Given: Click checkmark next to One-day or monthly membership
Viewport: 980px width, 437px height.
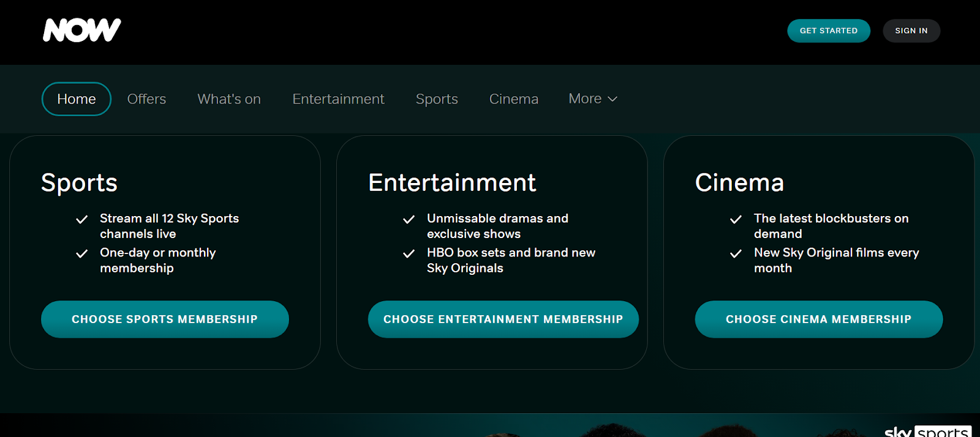Looking at the screenshot, I should (81, 253).
